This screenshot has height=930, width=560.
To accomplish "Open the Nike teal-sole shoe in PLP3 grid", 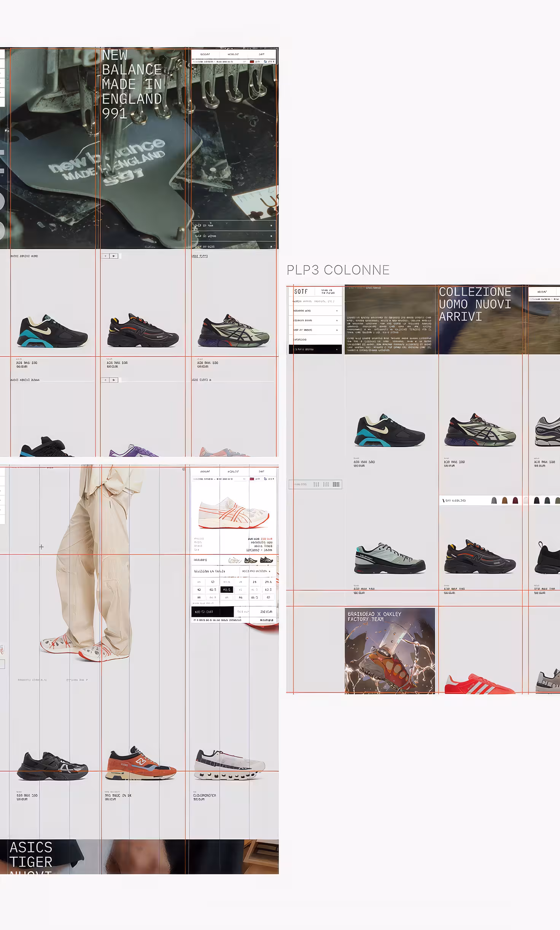I will coord(390,431).
